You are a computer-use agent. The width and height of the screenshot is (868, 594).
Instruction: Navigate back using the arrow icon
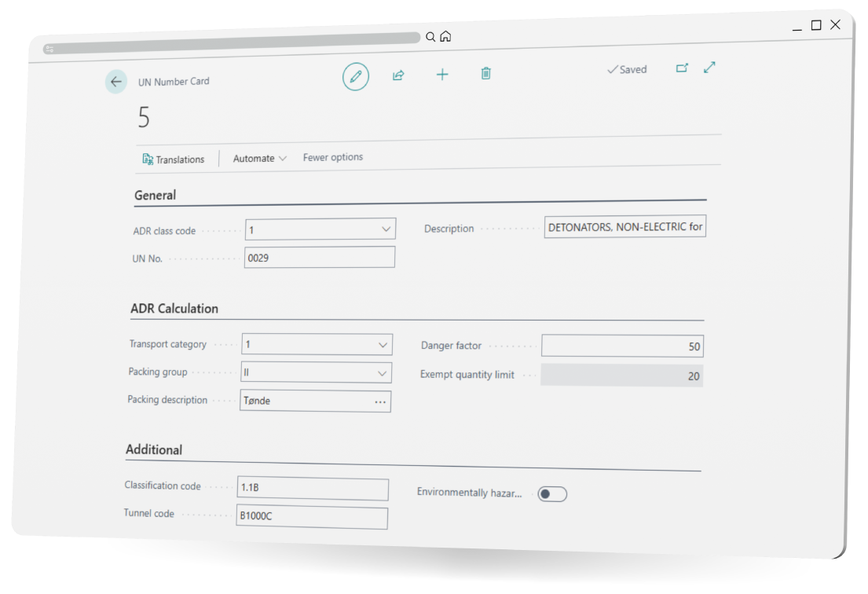point(115,82)
